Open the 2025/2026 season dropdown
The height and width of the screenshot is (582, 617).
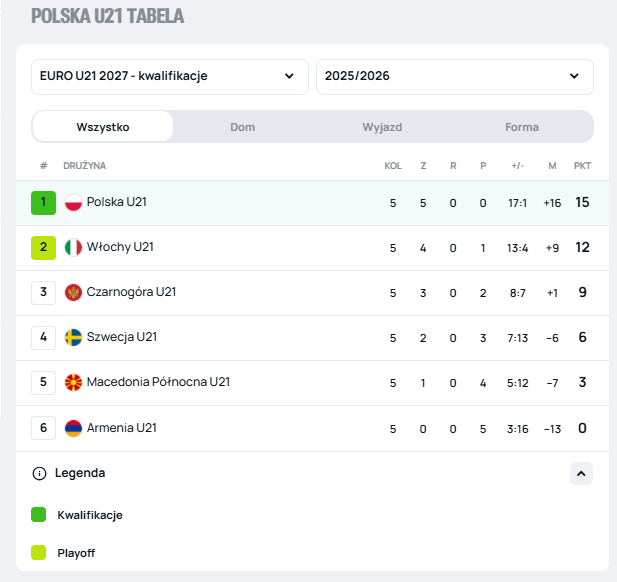coord(454,76)
